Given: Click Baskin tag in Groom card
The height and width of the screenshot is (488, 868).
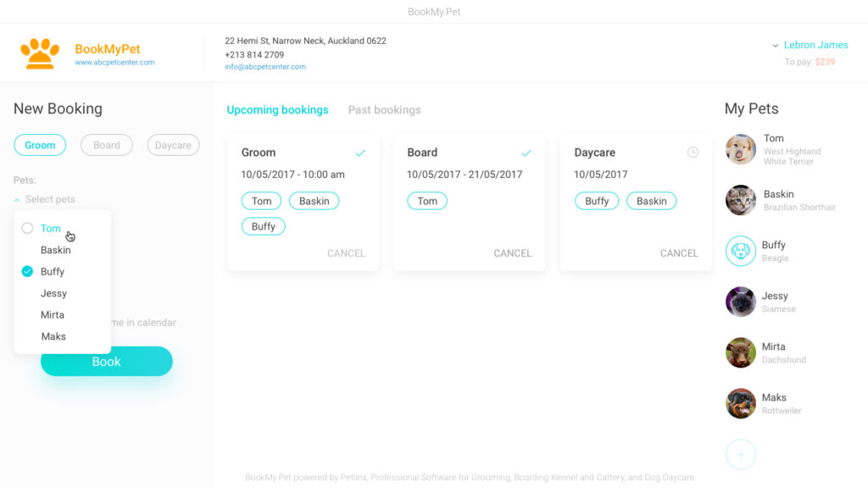Looking at the screenshot, I should (314, 201).
